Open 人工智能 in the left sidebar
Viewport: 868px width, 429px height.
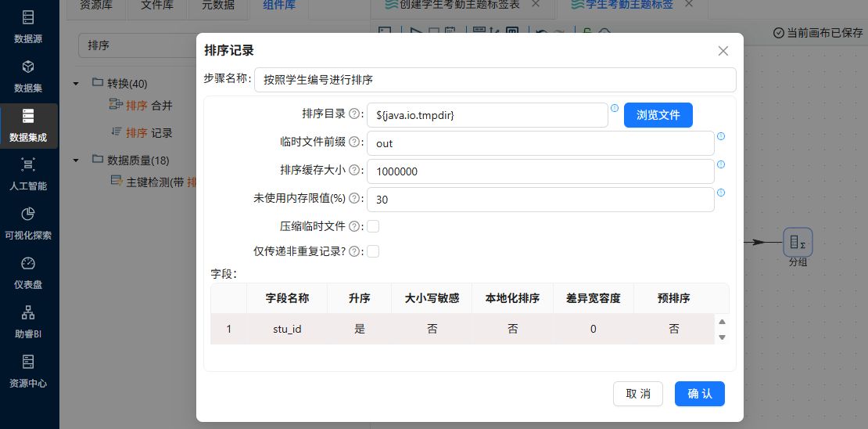point(28,175)
